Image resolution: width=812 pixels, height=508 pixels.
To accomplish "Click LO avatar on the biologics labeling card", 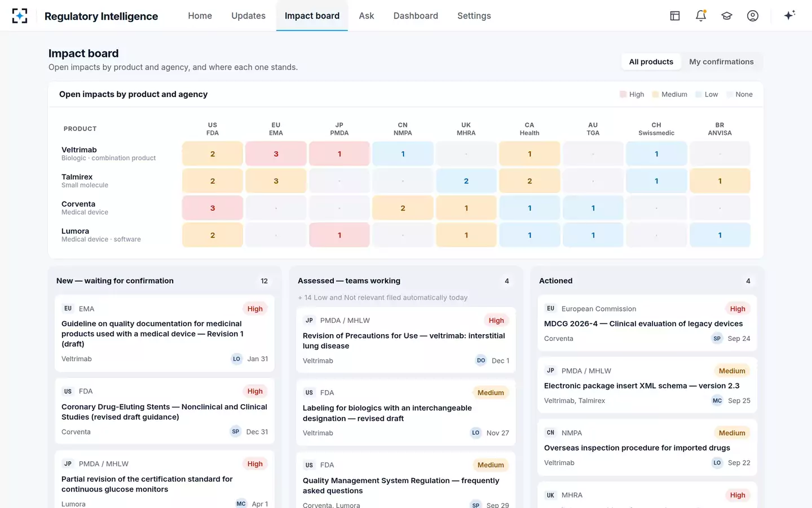I will pos(476,433).
